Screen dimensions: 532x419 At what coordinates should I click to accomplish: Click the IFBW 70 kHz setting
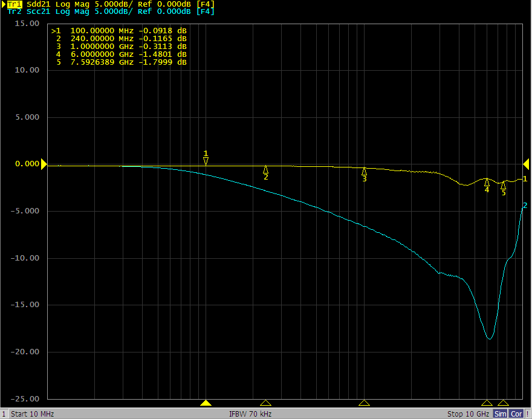click(250, 414)
